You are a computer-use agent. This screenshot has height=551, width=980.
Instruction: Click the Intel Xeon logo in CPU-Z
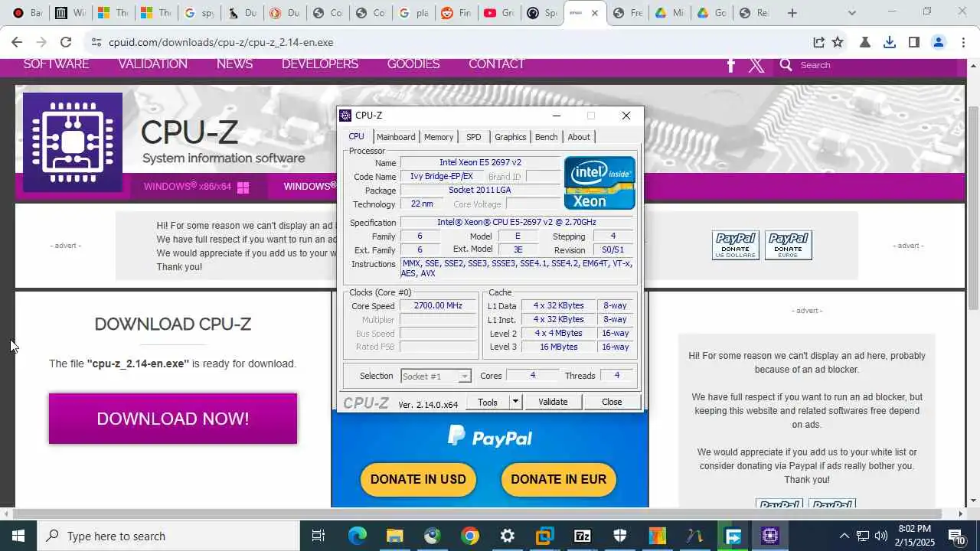pyautogui.click(x=599, y=183)
